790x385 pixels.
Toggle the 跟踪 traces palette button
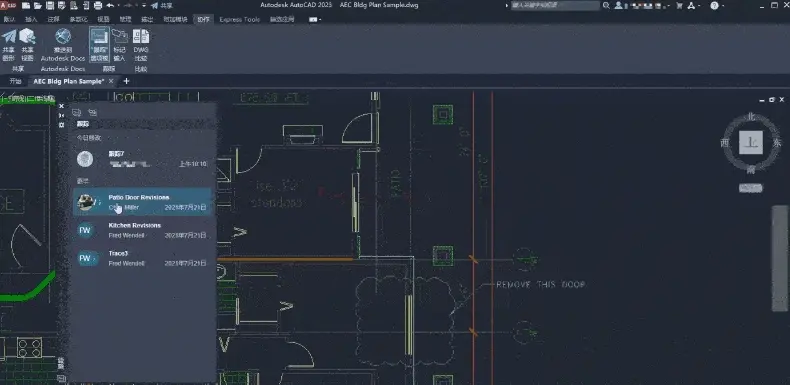point(99,44)
